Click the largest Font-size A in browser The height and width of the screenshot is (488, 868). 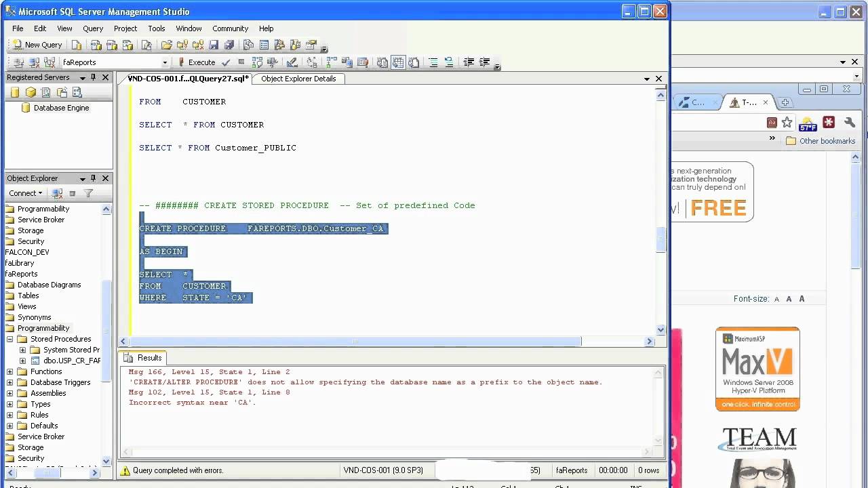click(802, 299)
